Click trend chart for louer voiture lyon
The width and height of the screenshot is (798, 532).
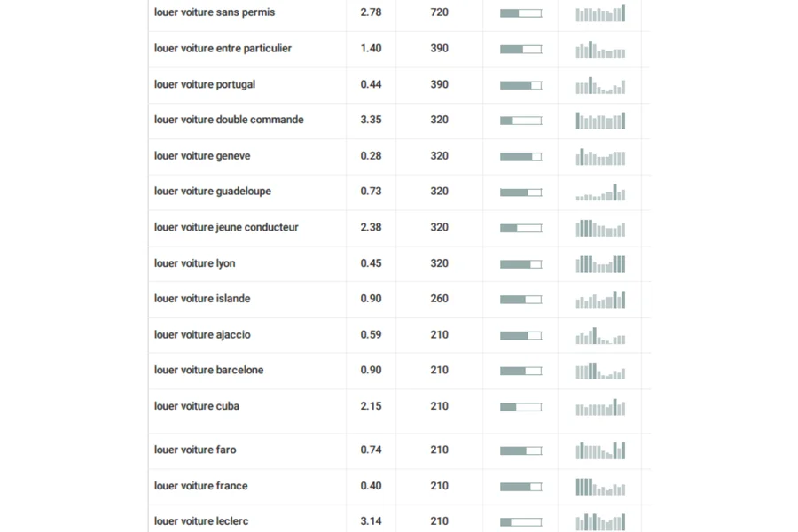click(x=600, y=264)
